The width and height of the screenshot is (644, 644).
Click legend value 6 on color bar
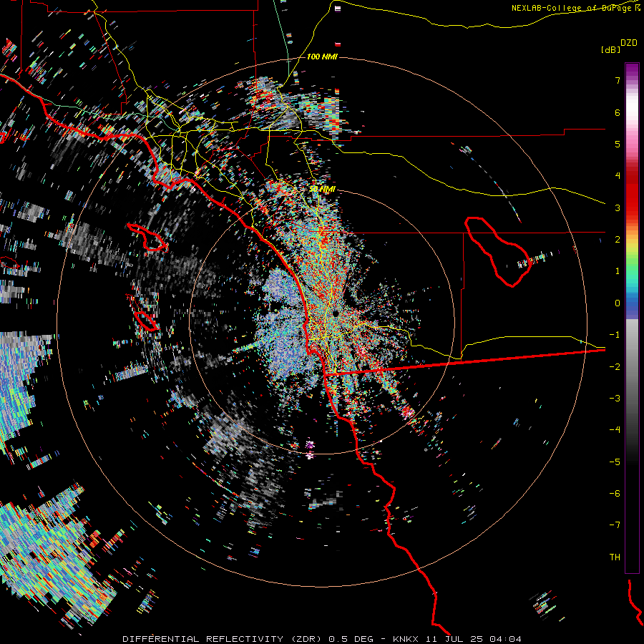(x=618, y=112)
